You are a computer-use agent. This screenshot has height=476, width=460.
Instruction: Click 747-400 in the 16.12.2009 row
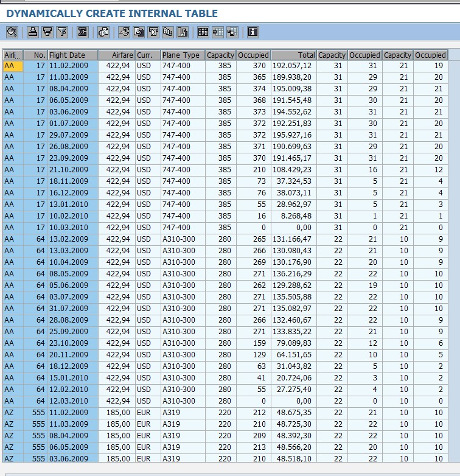click(183, 193)
